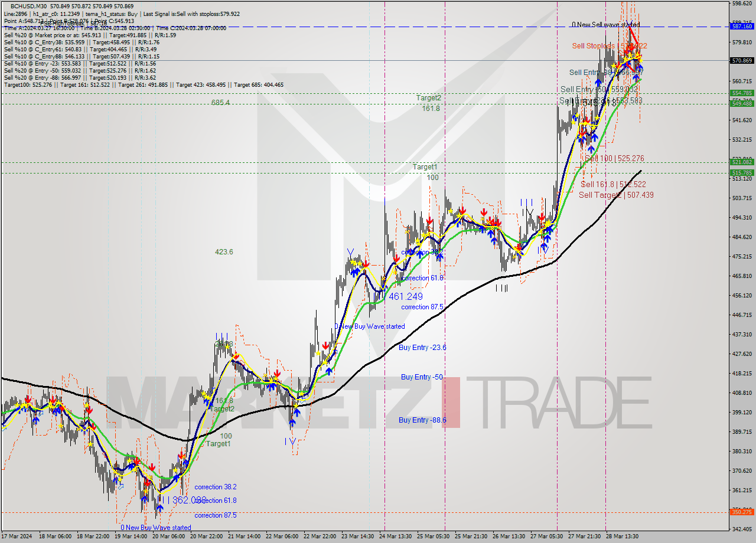Click the green 515.785 price tag

pyautogui.click(x=742, y=173)
